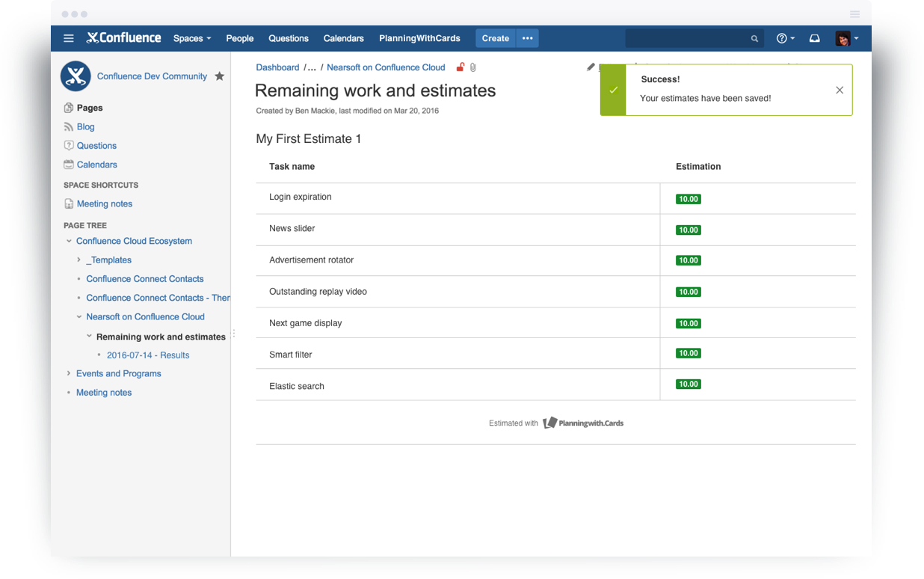Expand the breadcrumb ellipsis
Screen dimensions: 924x579
point(312,68)
